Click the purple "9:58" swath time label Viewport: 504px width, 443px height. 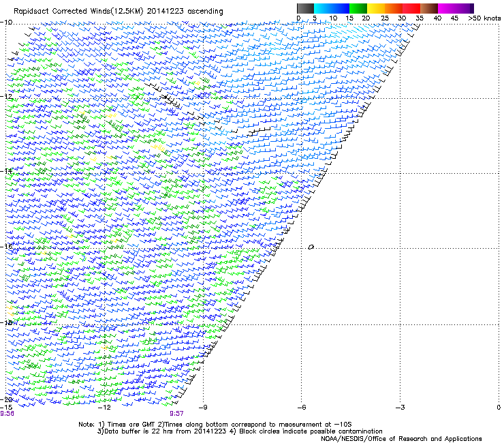(x=7, y=414)
